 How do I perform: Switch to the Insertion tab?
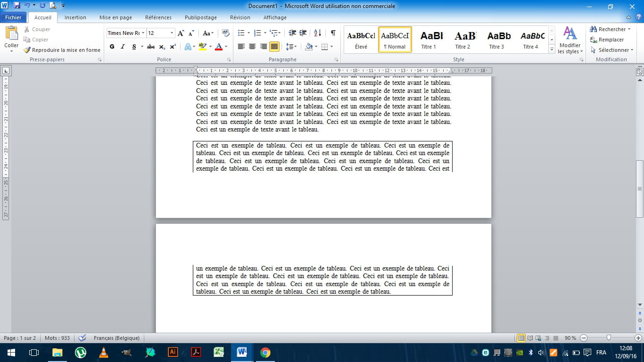click(75, 17)
